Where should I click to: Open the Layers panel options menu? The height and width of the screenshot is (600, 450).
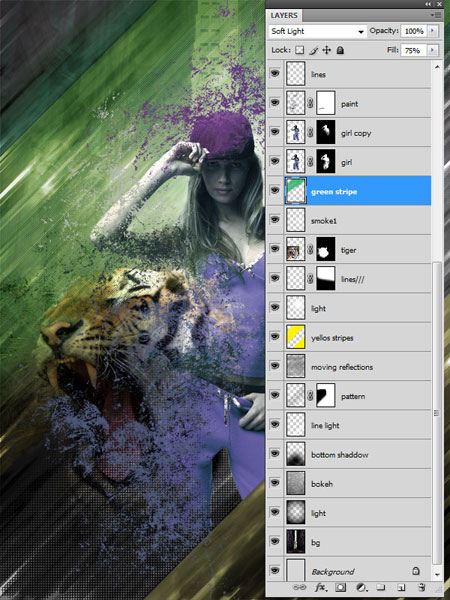(435, 15)
